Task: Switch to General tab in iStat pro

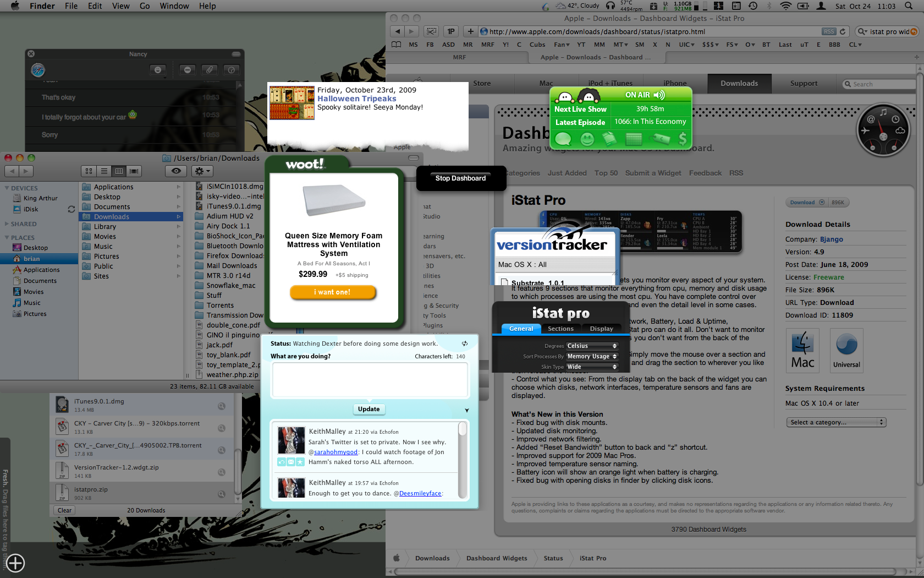Action: point(521,329)
